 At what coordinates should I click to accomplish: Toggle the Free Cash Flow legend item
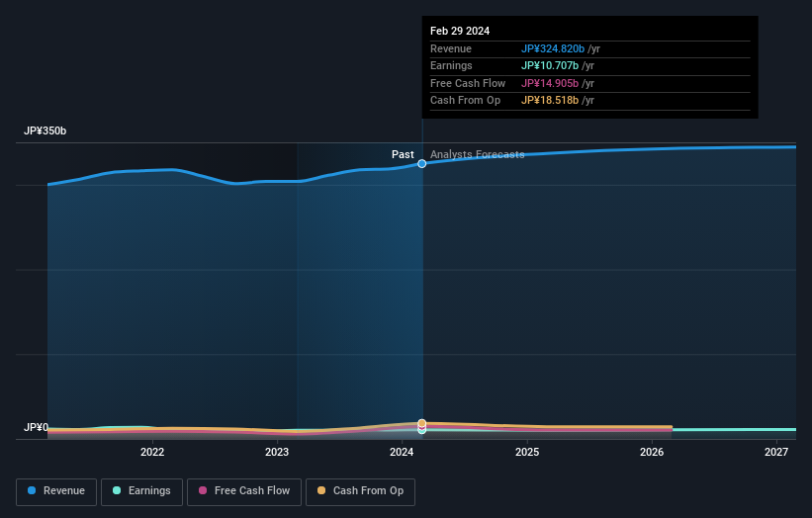(x=244, y=491)
